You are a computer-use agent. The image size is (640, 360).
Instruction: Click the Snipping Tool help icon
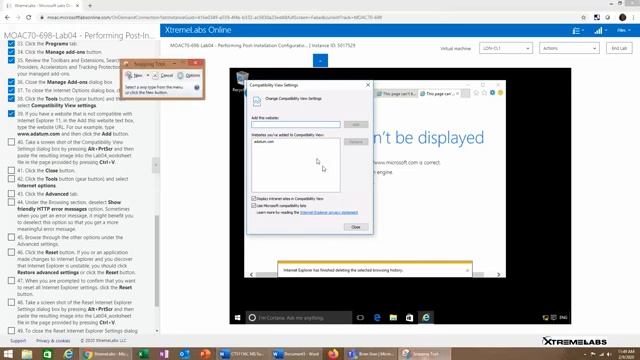pos(197,88)
